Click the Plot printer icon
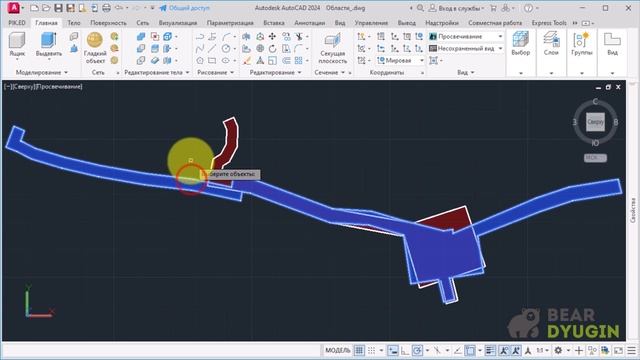Screen dimensions: 640x360 107,8
